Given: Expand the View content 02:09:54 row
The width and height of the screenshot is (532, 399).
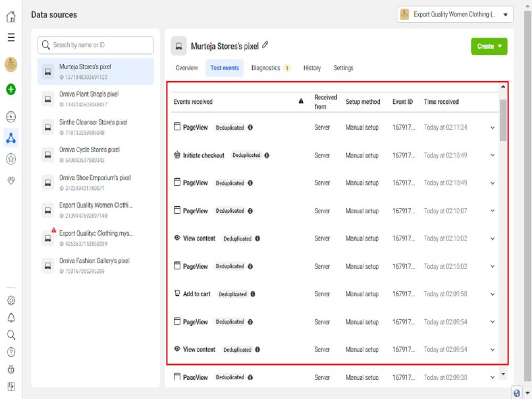Looking at the screenshot, I should [492, 350].
